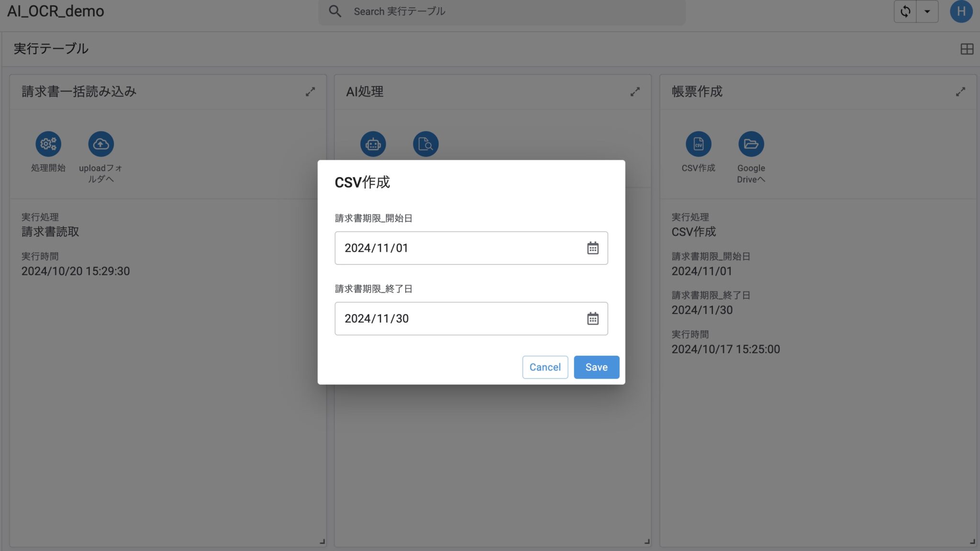
Task: Click the AI robot icon in AI処理 panel
Action: point(373,144)
